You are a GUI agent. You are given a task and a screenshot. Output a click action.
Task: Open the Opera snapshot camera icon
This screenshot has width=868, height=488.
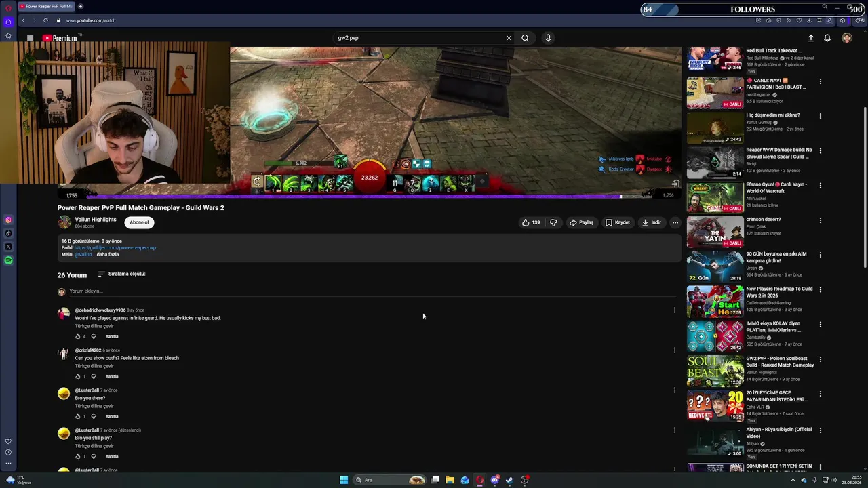[769, 20]
